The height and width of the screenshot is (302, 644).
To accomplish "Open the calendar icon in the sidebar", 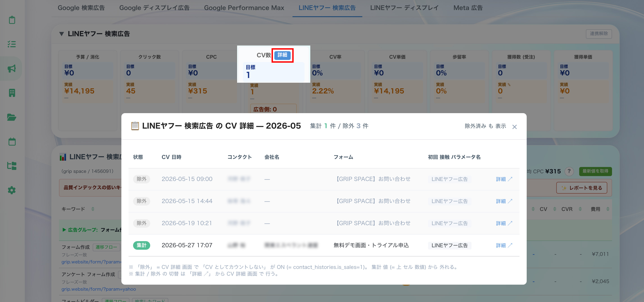I will tap(12, 141).
